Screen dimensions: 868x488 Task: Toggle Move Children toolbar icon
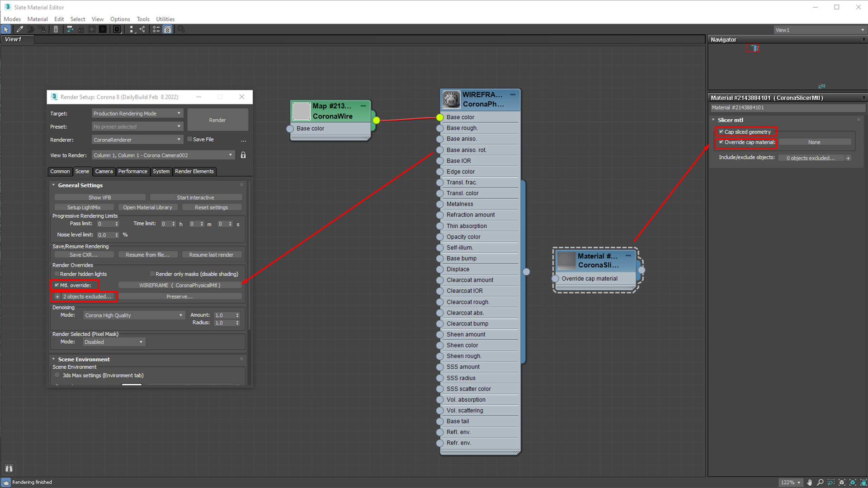point(70,29)
